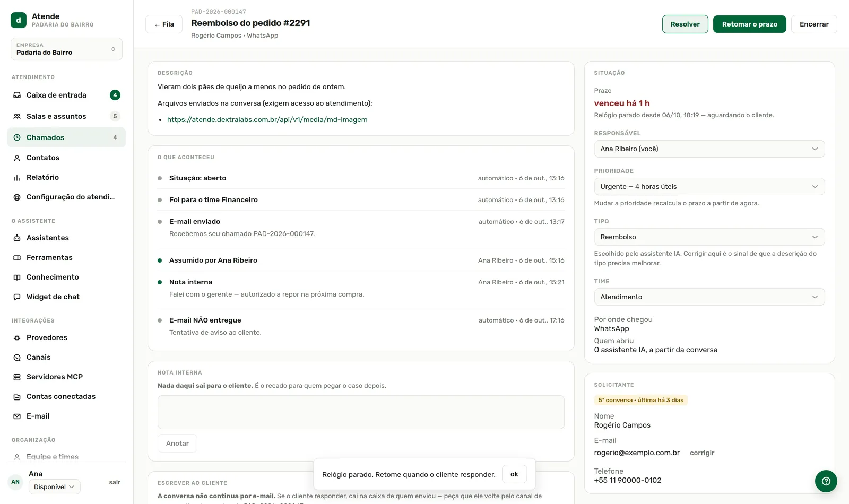Click the E-mail NÃO entregue entry

pyautogui.click(x=361, y=326)
